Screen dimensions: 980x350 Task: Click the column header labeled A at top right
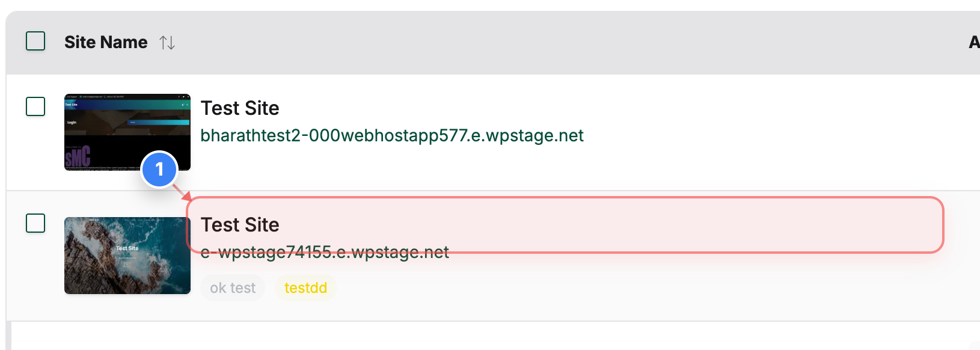(x=974, y=42)
